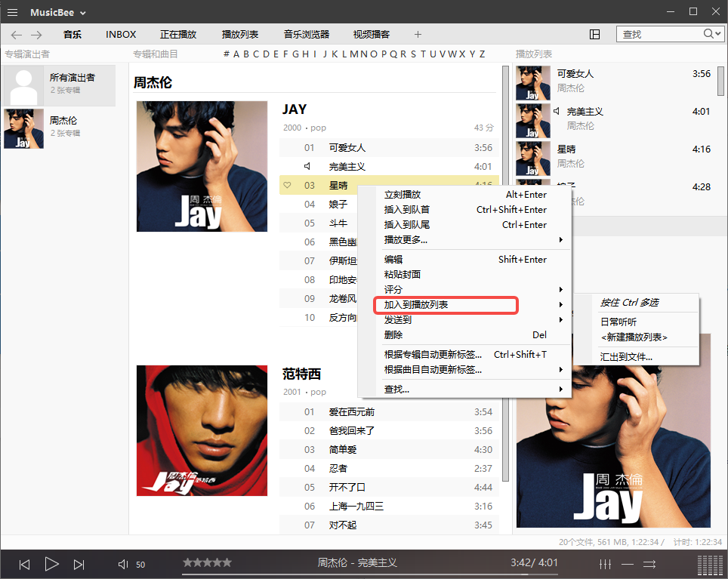728x579 pixels.
Task: Expand the 发送到 submenu
Action: [464, 319]
